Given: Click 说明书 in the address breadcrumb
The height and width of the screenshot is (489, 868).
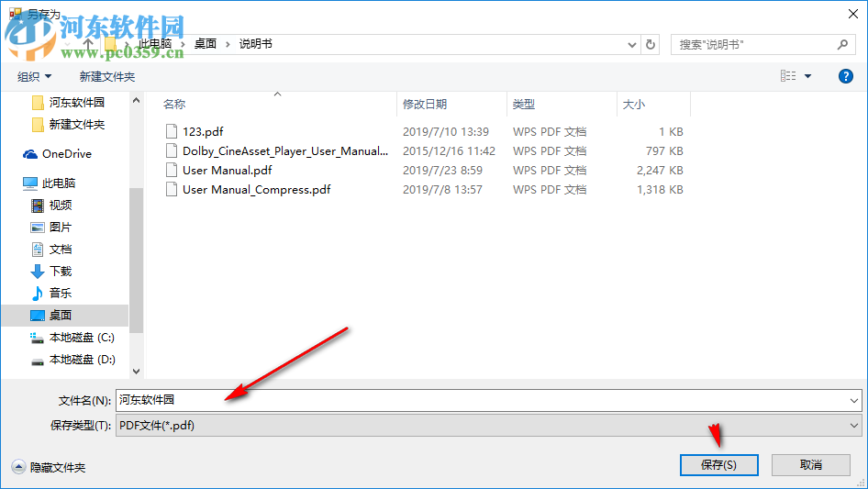Looking at the screenshot, I should point(255,44).
